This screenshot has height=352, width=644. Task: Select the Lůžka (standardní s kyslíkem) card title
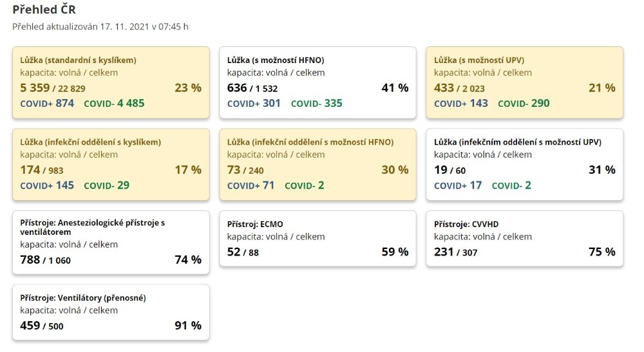pyautogui.click(x=78, y=60)
